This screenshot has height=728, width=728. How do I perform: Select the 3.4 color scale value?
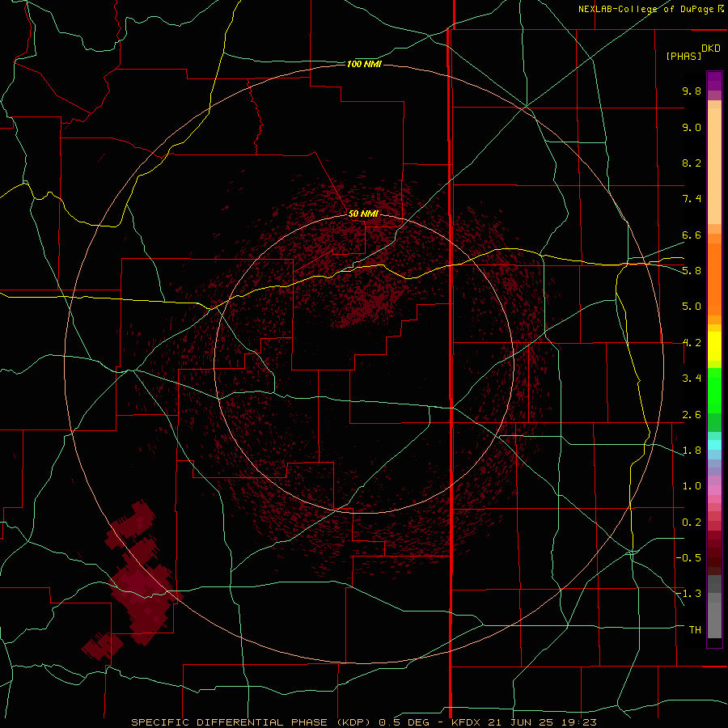coord(692,379)
